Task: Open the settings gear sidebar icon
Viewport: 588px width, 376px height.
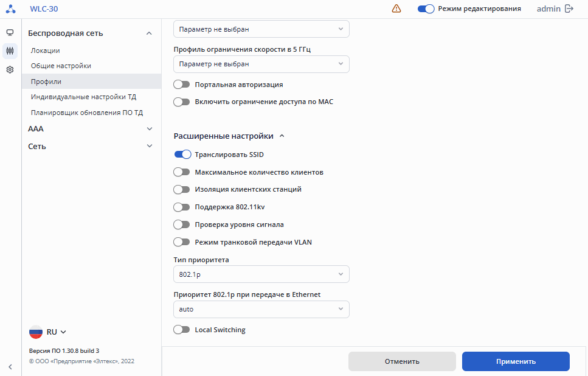Action: click(x=10, y=70)
